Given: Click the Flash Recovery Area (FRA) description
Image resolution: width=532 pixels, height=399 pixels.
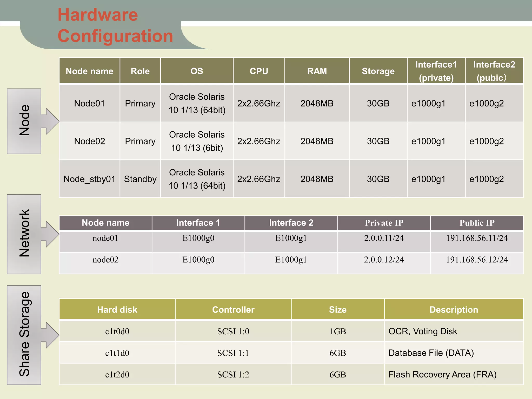Looking at the screenshot, I should pyautogui.click(x=454, y=374).
